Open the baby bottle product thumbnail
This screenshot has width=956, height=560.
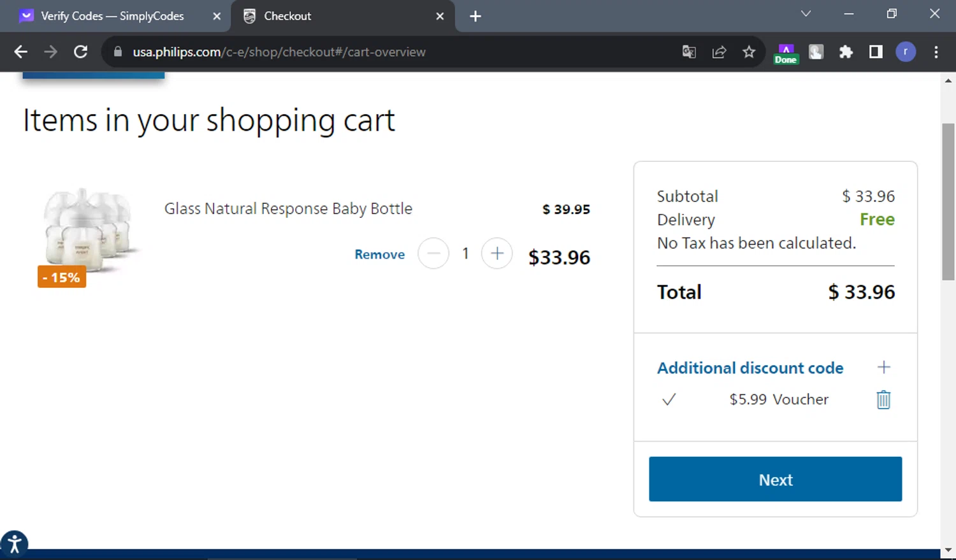87,231
